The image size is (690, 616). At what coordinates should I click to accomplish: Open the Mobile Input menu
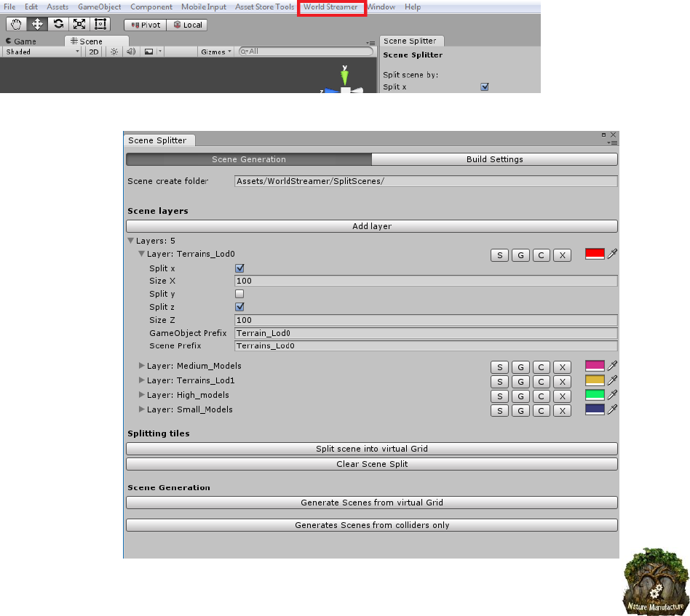tap(204, 7)
